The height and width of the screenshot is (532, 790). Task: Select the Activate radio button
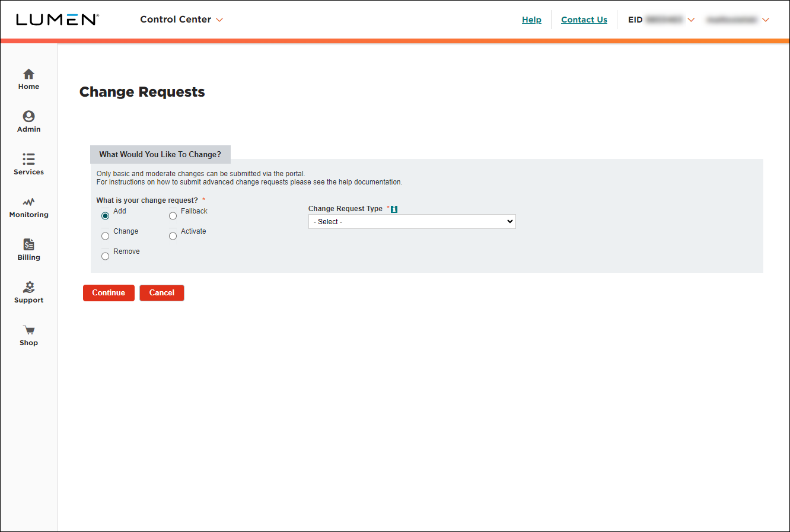[x=173, y=236]
